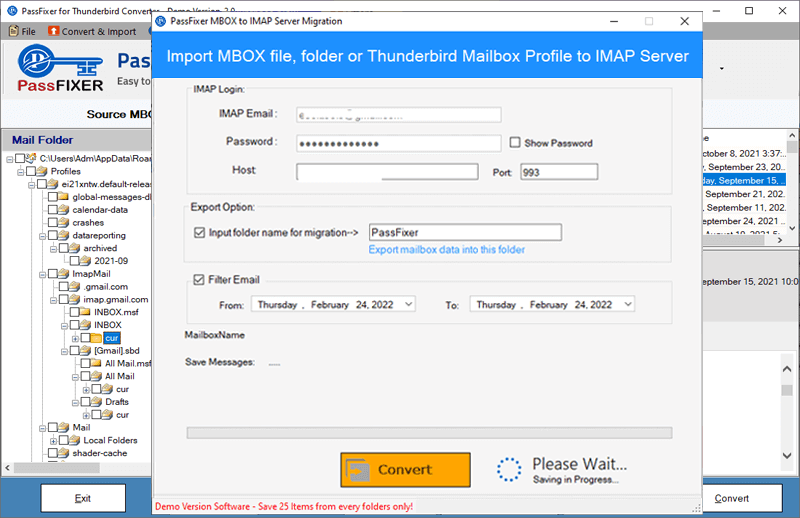The width and height of the screenshot is (800, 518).
Task: Click Export mailbox data into this folder link
Action: 446,250
